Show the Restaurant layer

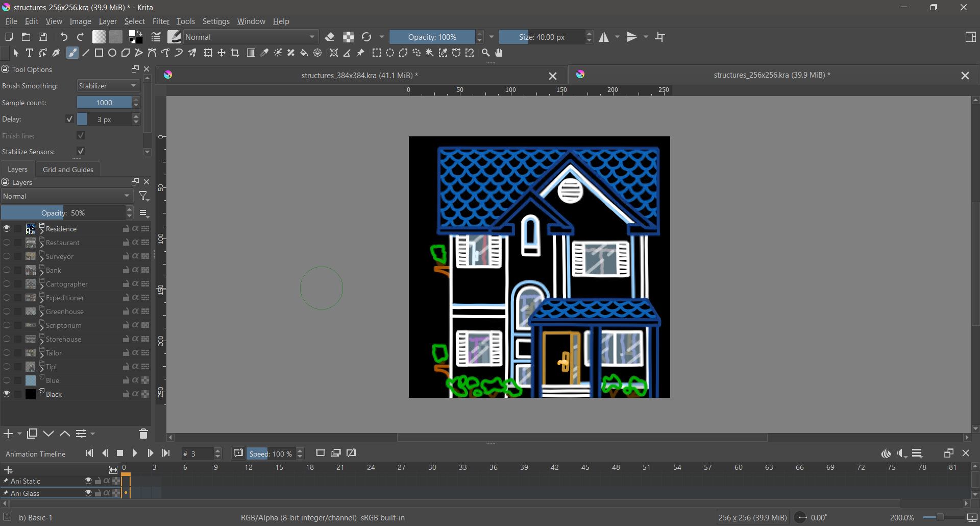pyautogui.click(x=7, y=243)
